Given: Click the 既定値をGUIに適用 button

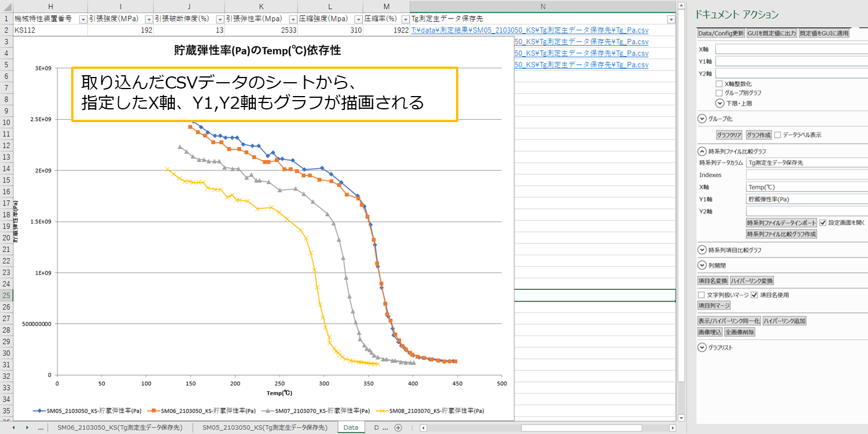Looking at the screenshot, I should pos(824,33).
